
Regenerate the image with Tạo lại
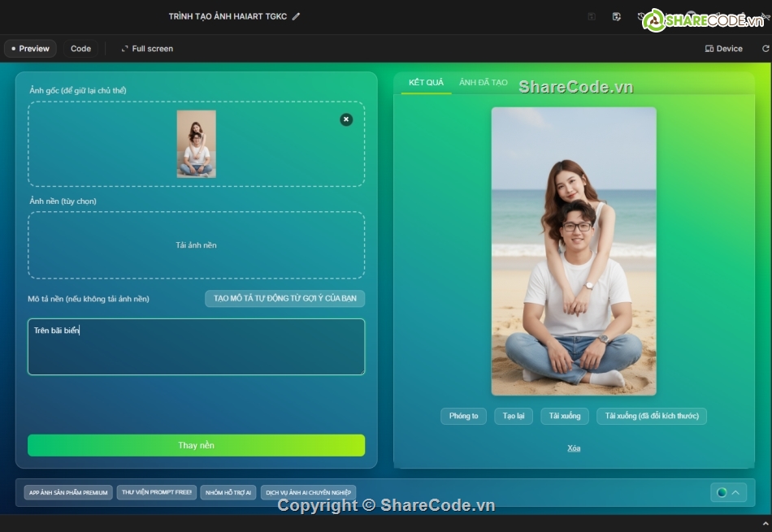coord(513,416)
